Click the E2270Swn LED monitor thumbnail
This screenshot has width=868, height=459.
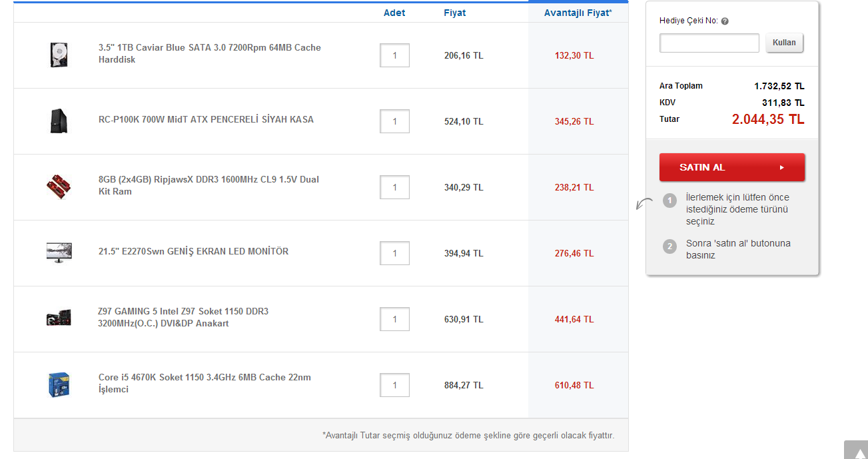click(59, 252)
